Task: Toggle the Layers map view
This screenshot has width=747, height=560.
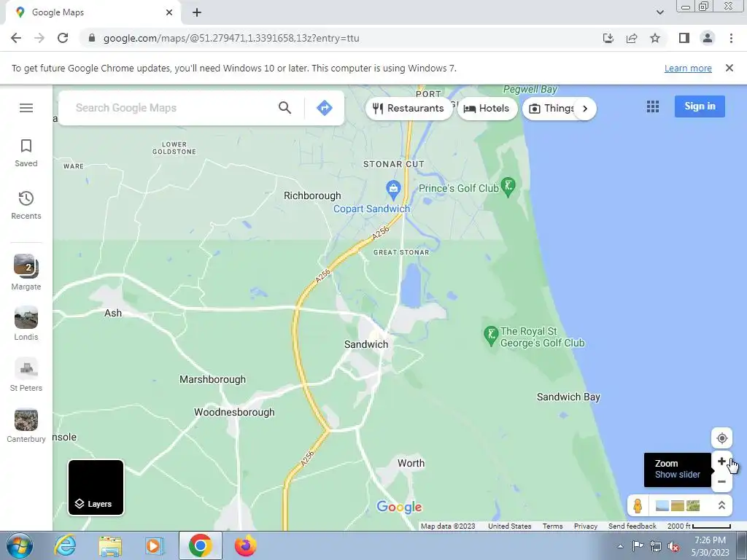Action: coord(96,488)
